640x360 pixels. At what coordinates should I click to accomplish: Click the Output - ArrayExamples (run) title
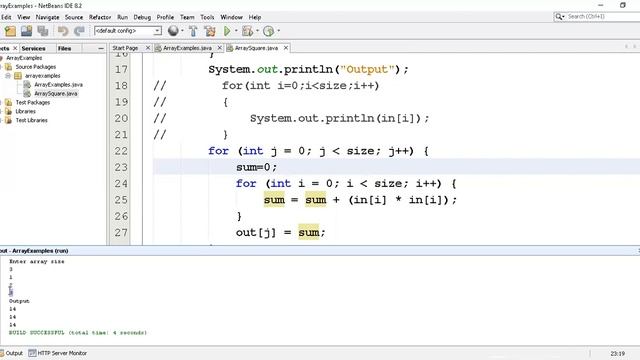coord(34,251)
